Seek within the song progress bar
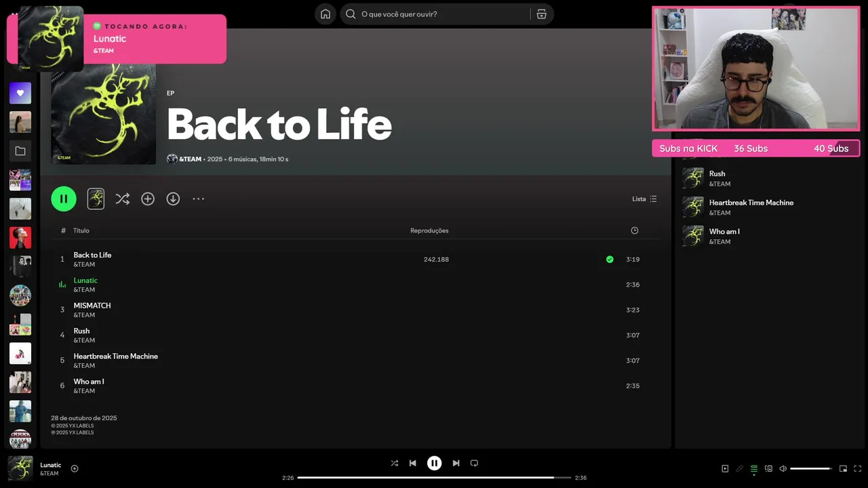This screenshot has width=868, height=488. [434, 478]
